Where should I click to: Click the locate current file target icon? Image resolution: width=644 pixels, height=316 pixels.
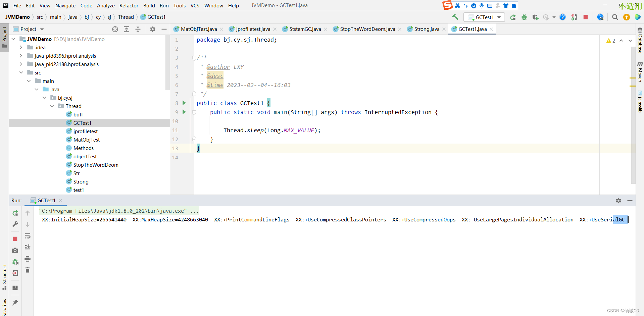pyautogui.click(x=115, y=29)
